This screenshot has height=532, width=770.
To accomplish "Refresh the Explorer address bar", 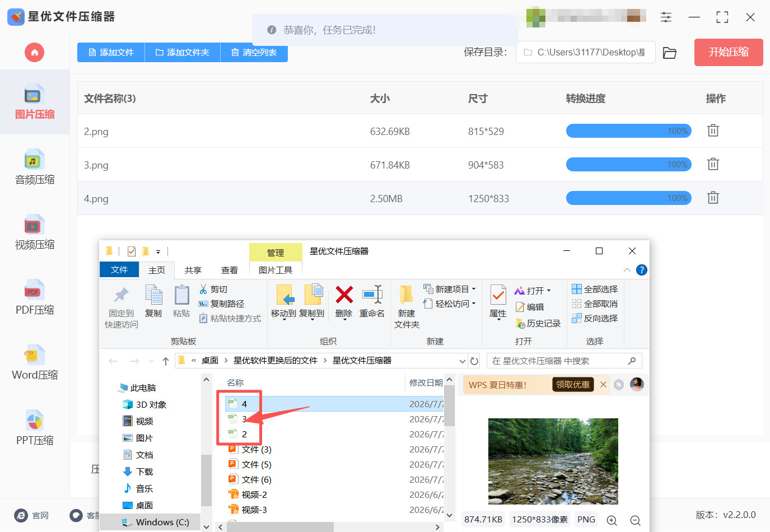I will 474,361.
